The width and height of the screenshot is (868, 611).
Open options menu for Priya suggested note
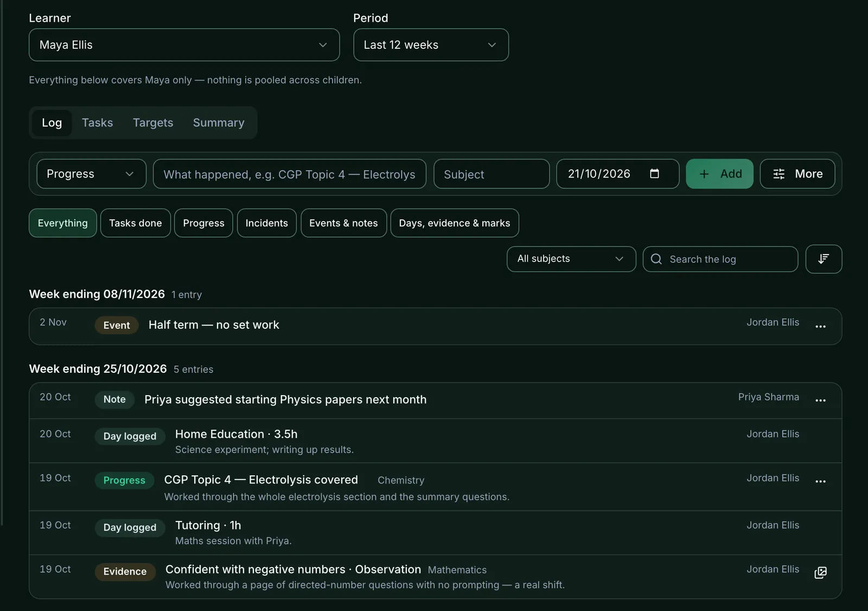click(x=820, y=400)
